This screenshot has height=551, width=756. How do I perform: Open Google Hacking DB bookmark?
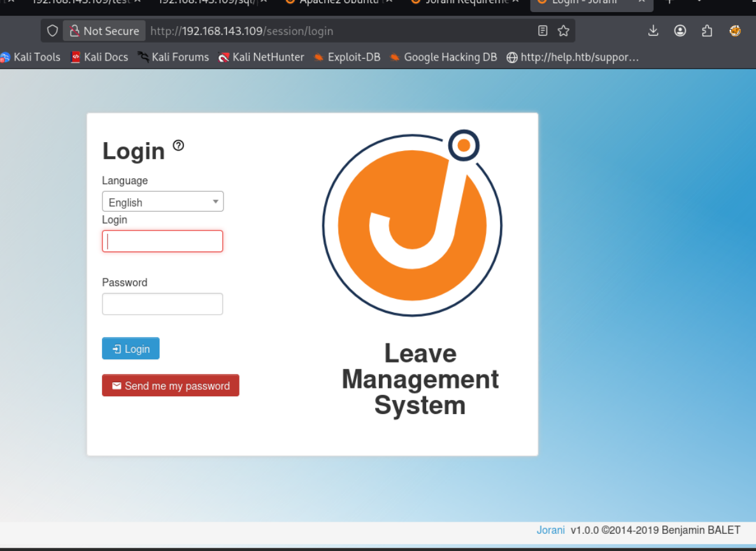click(x=443, y=57)
